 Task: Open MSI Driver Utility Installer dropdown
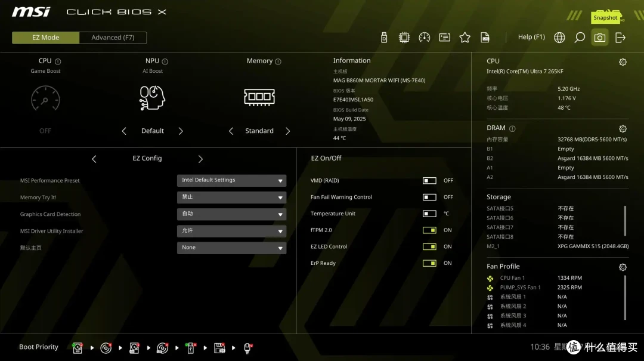pyautogui.click(x=231, y=231)
